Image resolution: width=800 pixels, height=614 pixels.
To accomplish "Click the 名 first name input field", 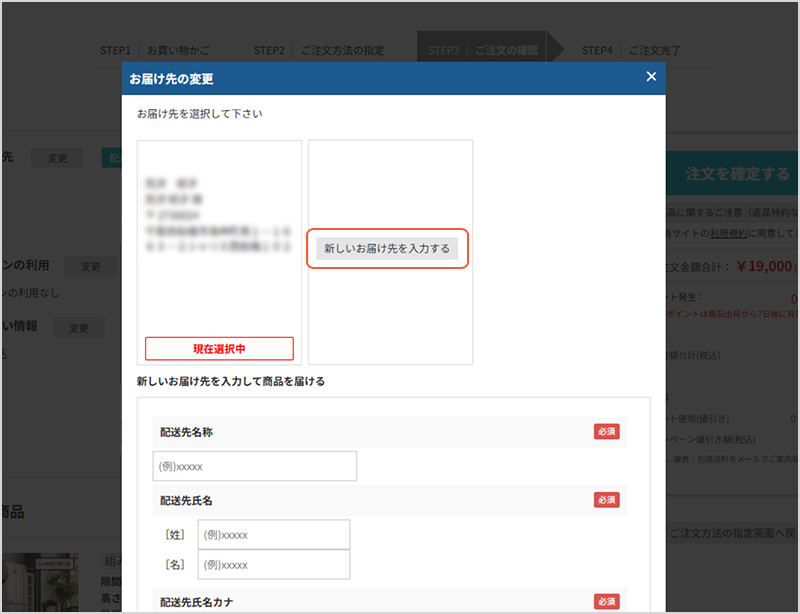I will pos(274,564).
